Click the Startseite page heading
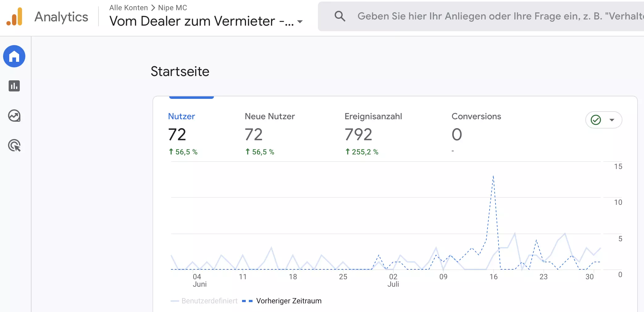This screenshot has height=312, width=644. 180,71
